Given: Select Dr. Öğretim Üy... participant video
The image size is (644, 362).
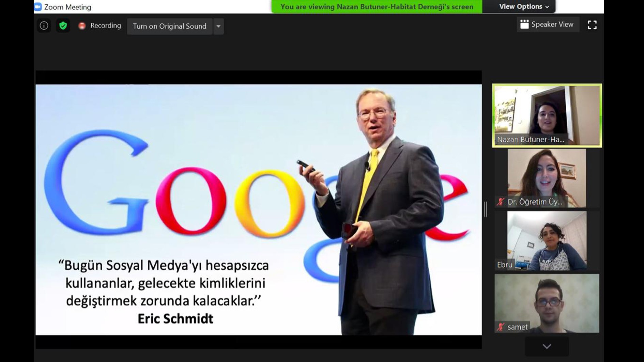Looking at the screenshot, I should click(x=547, y=178).
